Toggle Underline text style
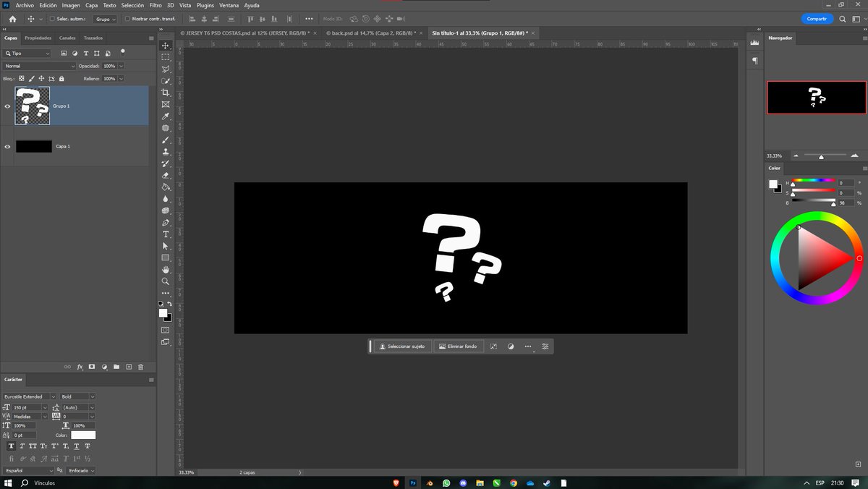This screenshot has width=868, height=489. click(x=77, y=446)
